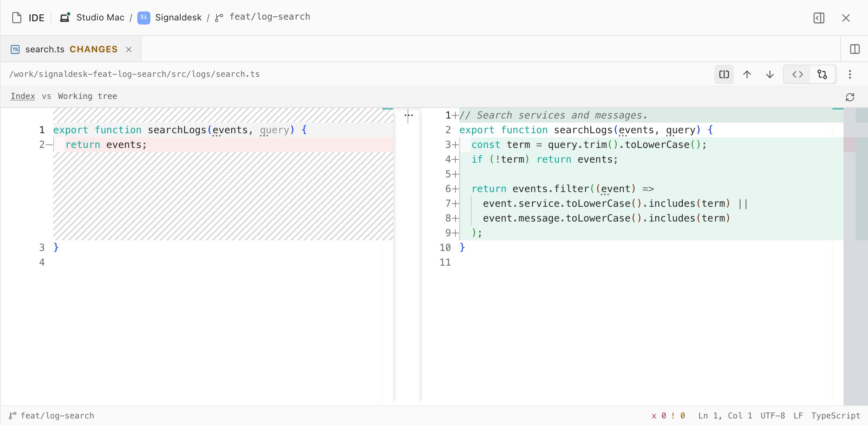The height and width of the screenshot is (425, 868).
Task: Refresh the diff with reload icon
Action: click(850, 97)
